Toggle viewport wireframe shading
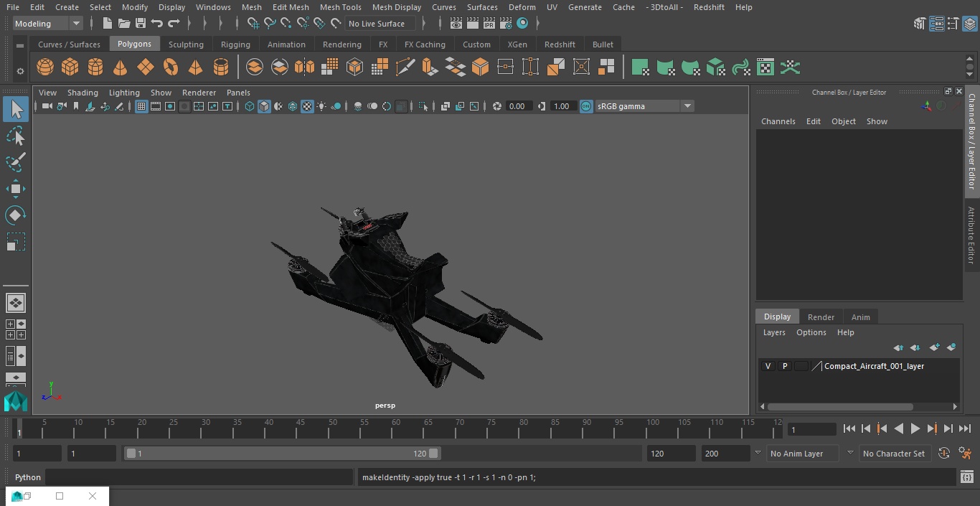 tap(250, 106)
